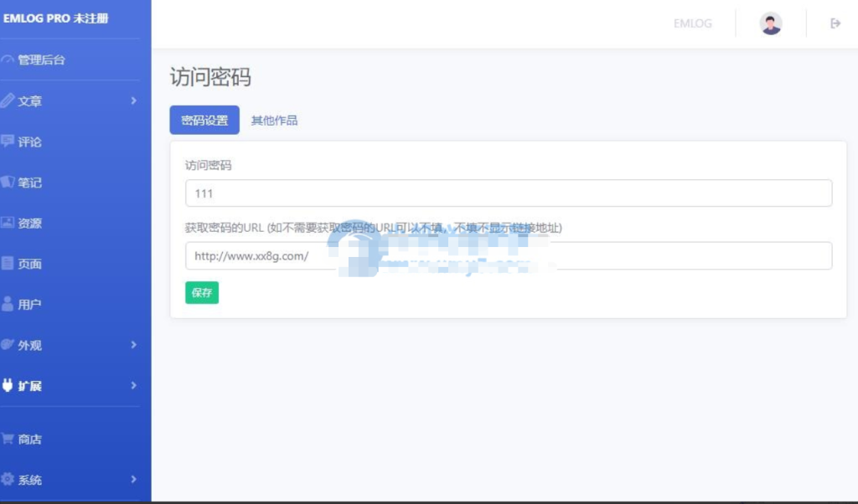Click the logout icon at top right
Viewport: 858px width, 504px height.
point(835,23)
